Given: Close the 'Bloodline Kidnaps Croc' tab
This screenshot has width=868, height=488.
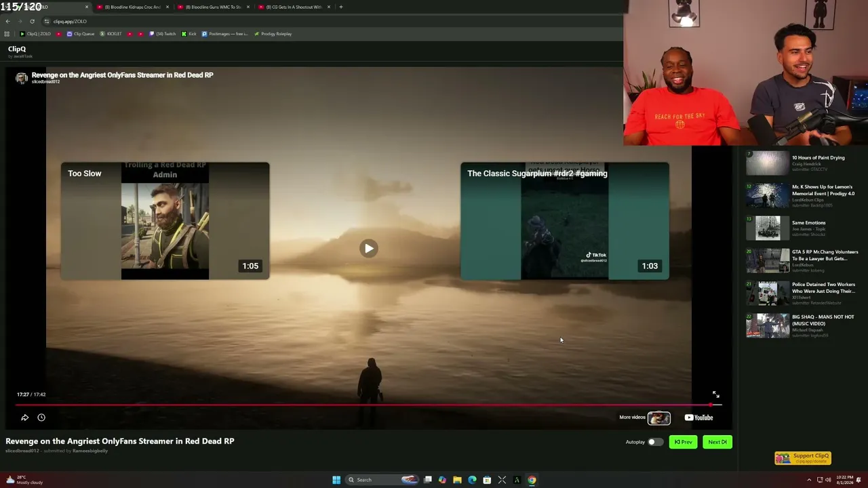Looking at the screenshot, I should pos(167,7).
